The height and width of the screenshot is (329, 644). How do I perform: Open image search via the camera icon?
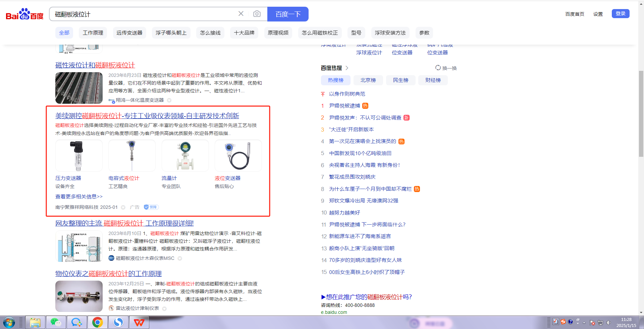257,14
